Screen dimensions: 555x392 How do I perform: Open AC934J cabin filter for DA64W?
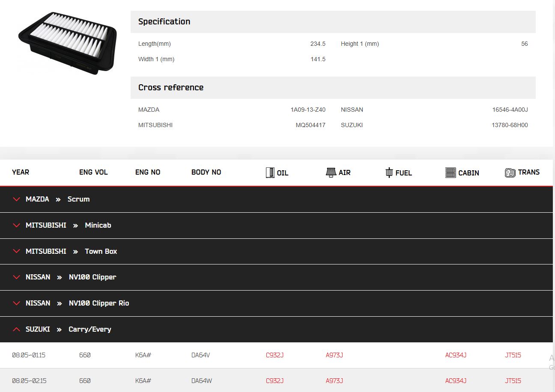pos(456,381)
